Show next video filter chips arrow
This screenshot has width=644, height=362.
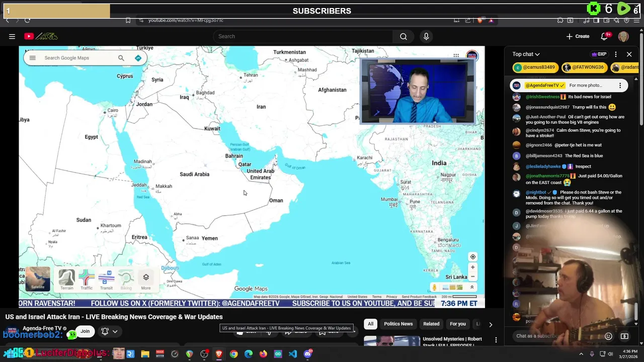click(x=491, y=324)
